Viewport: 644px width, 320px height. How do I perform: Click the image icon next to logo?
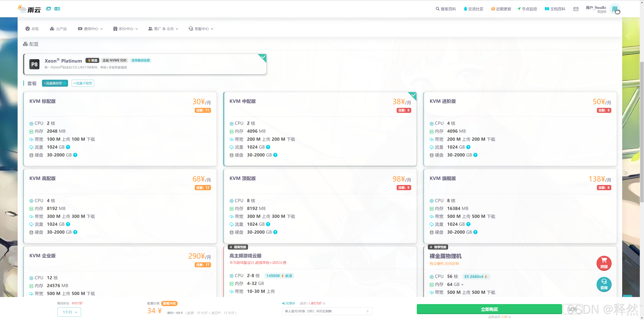[x=48, y=9]
